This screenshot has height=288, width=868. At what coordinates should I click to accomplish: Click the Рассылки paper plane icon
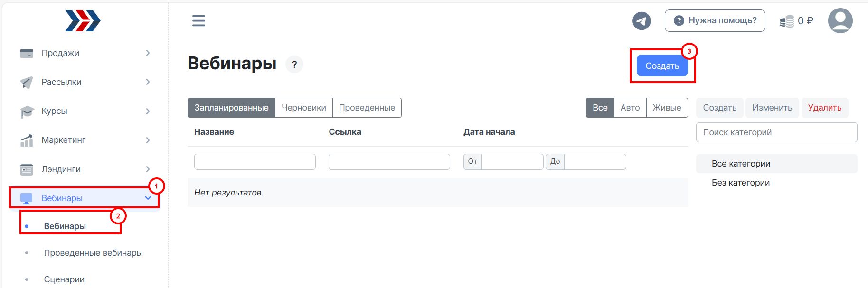[27, 82]
